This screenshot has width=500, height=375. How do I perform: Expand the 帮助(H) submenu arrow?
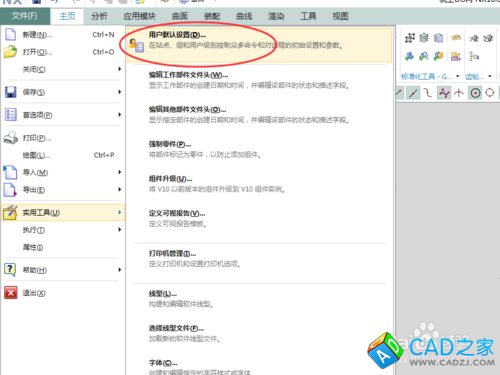[x=120, y=270]
